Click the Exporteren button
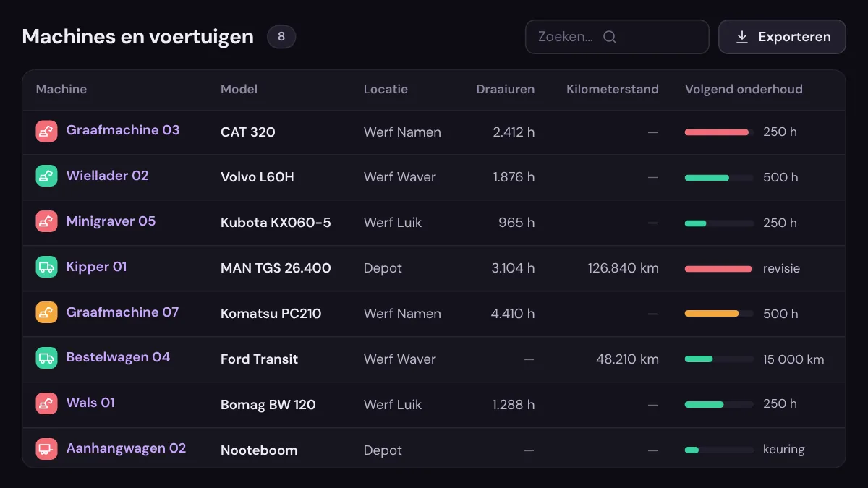This screenshot has height=488, width=868. pyautogui.click(x=782, y=37)
